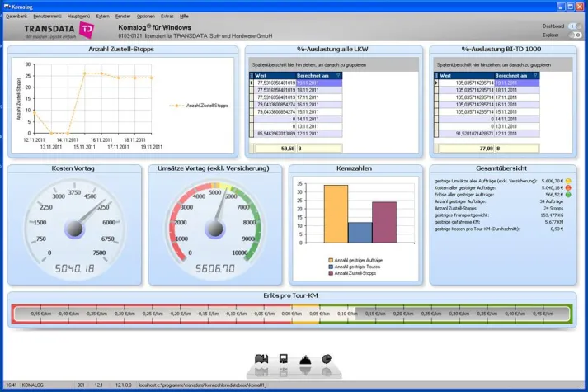Open filter dropdown on Berechnet am in alle LKW grid
This screenshot has width=588, height=392.
pos(338,76)
